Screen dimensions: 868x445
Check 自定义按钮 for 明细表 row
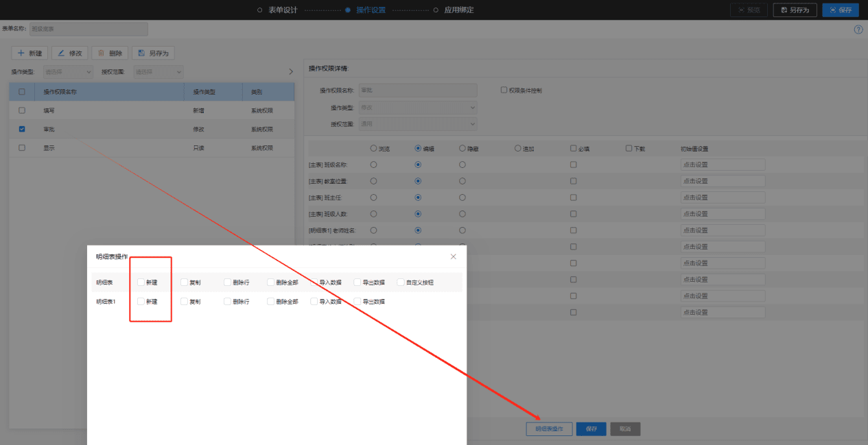(x=401, y=282)
